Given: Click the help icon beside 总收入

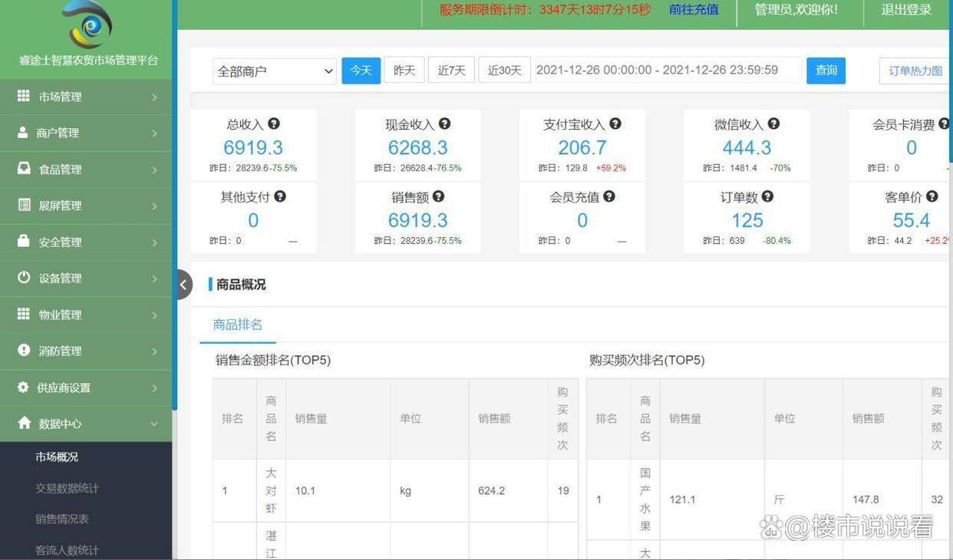Looking at the screenshot, I should [274, 124].
